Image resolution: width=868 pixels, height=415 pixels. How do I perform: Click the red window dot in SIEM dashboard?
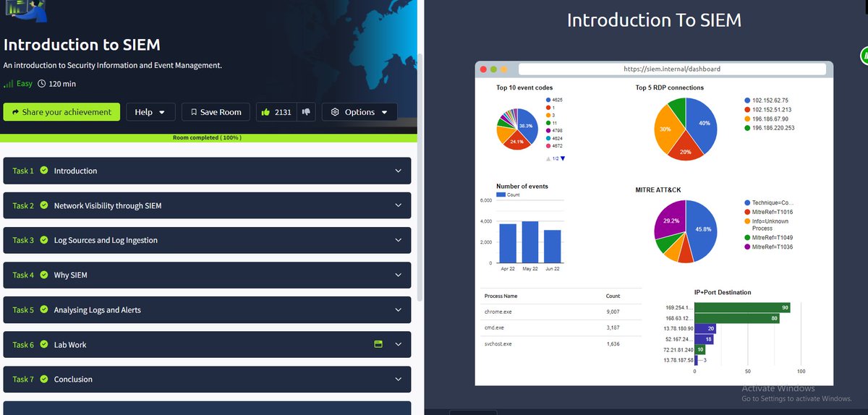click(483, 69)
